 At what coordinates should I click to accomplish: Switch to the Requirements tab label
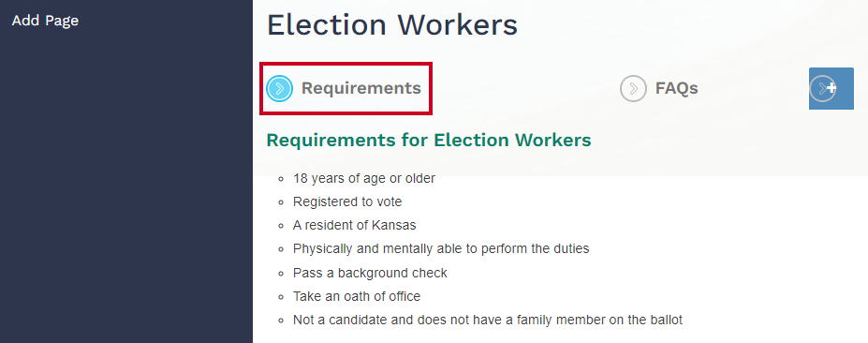pos(360,88)
